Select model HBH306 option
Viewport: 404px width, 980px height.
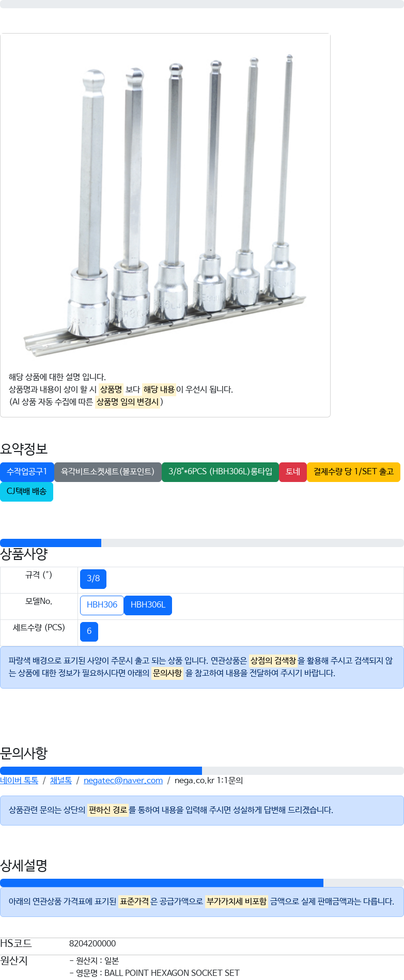click(x=102, y=605)
